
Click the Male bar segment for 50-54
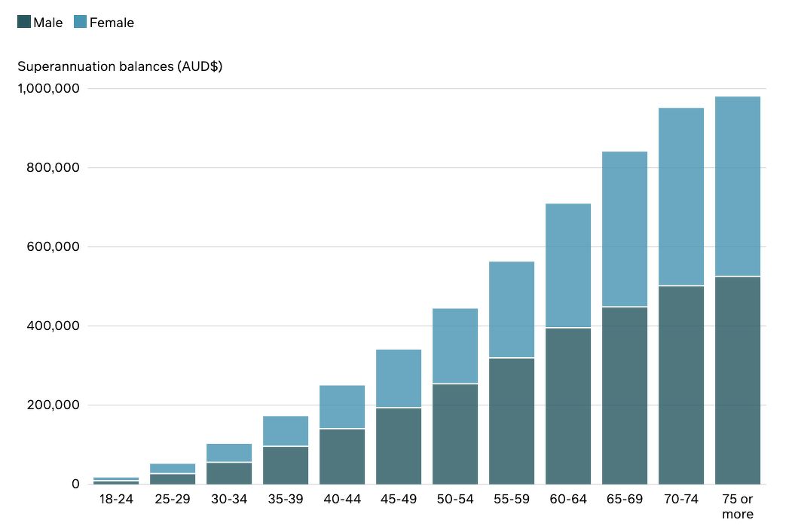click(x=456, y=435)
